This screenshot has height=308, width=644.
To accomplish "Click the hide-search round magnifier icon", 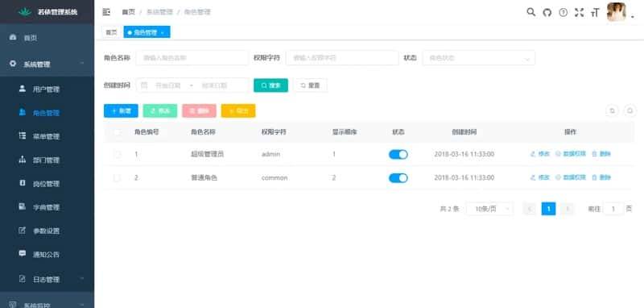I will (x=630, y=110).
